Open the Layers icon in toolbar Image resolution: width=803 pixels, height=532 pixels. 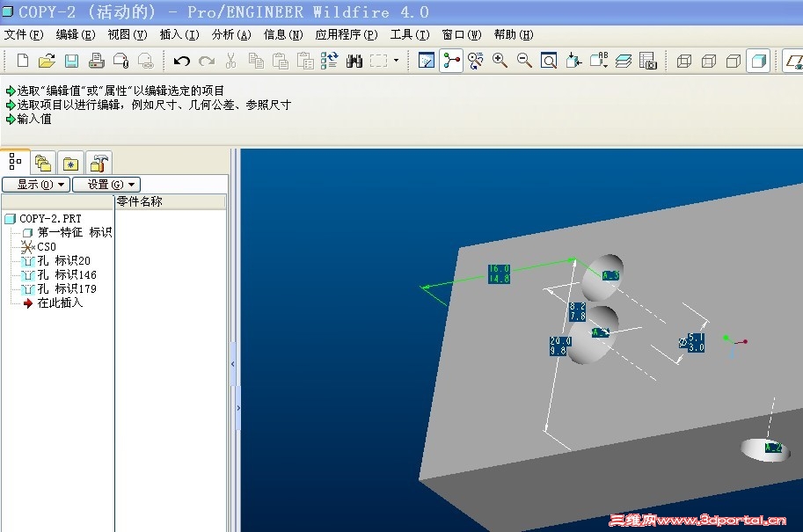(624, 61)
